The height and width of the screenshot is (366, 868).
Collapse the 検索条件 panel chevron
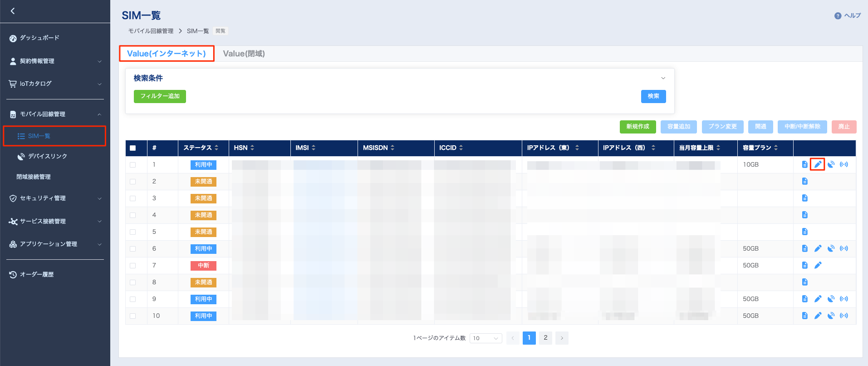click(x=663, y=78)
